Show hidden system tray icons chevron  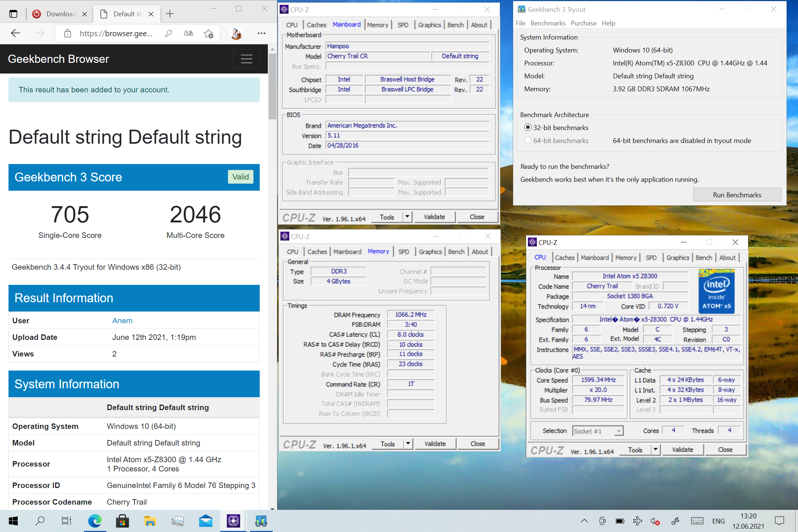(584, 521)
